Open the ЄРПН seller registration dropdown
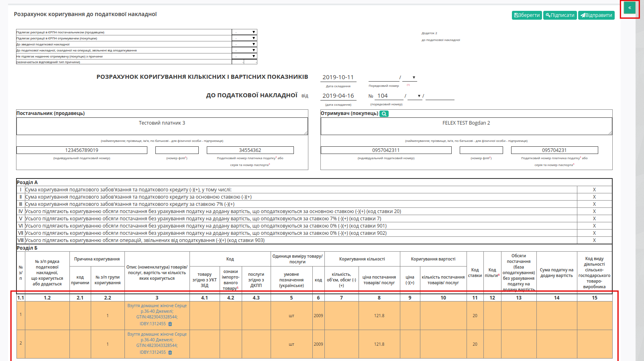Viewport: 644px width, 361px height. [x=245, y=32]
